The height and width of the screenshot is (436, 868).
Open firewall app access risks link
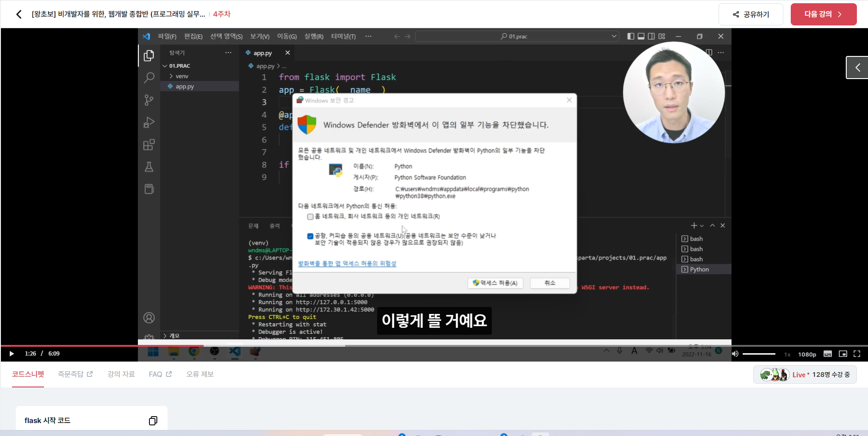click(347, 264)
